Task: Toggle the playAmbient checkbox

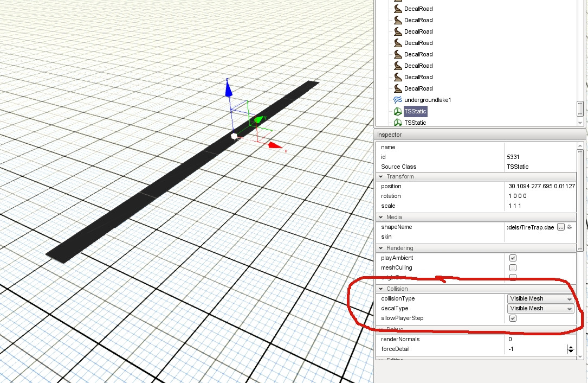Action: click(x=513, y=258)
